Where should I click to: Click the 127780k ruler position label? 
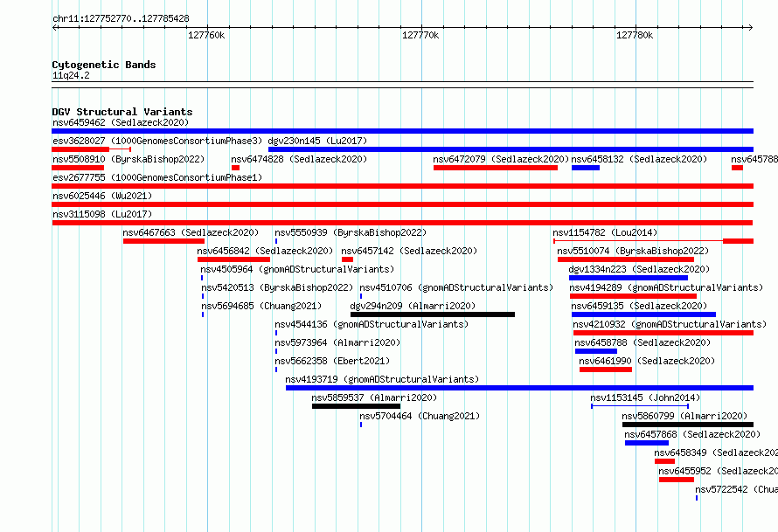(635, 35)
